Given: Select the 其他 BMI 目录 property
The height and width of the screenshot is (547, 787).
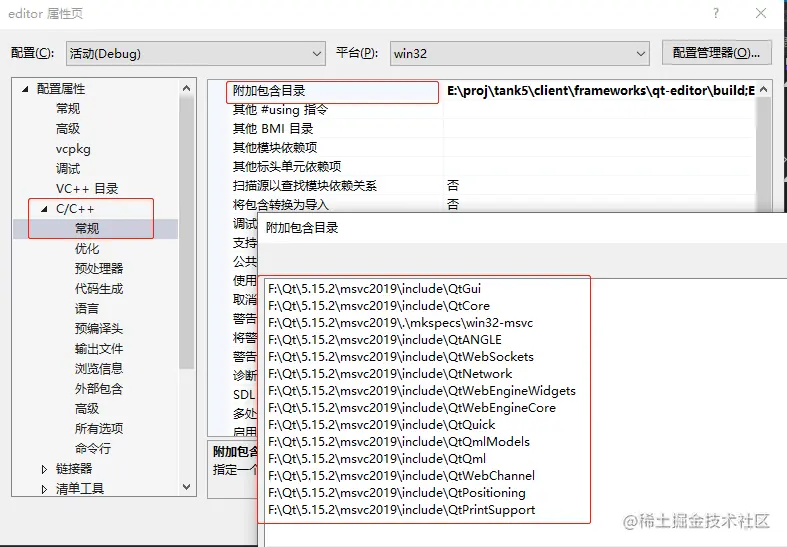Looking at the screenshot, I should click(273, 129).
